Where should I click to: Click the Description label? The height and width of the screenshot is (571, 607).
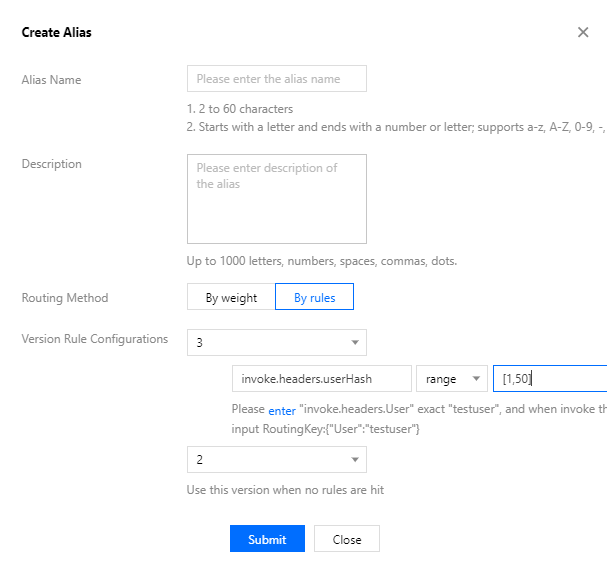[x=51, y=164]
